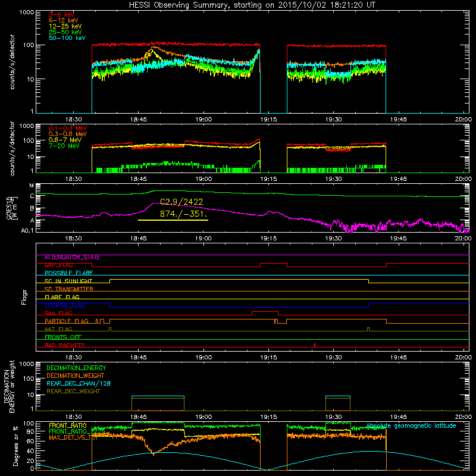Select the AAZ_FLAG label
476x476 pixels.
pos(58,330)
